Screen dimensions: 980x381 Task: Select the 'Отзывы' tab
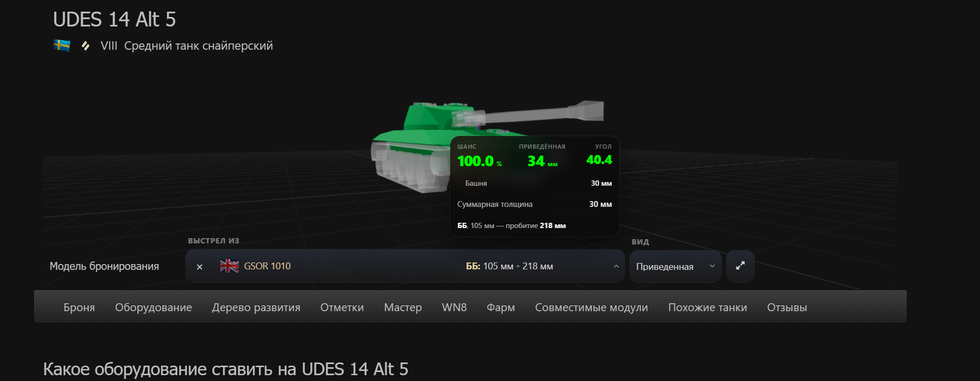coord(787,307)
